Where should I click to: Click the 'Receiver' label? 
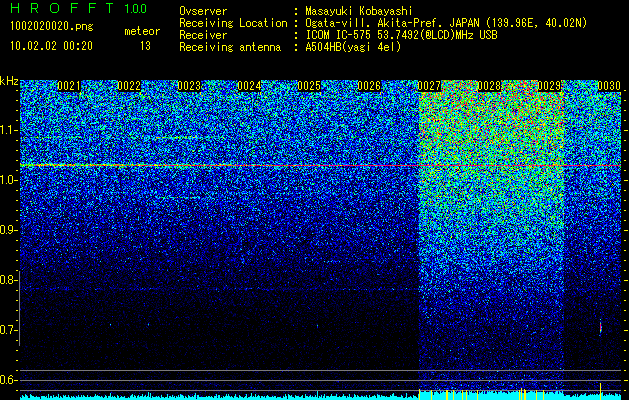click(x=203, y=35)
